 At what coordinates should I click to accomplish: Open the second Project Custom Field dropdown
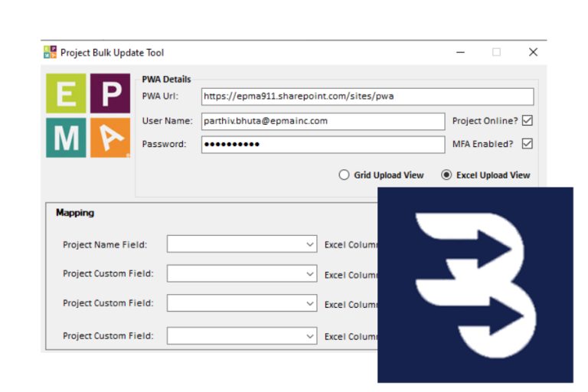[x=242, y=303]
